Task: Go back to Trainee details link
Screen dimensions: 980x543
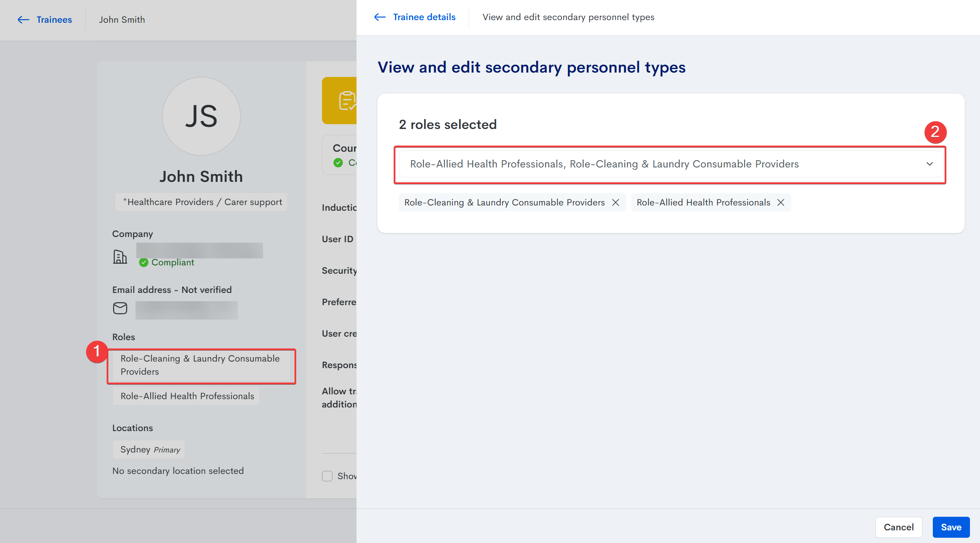Action: [424, 17]
